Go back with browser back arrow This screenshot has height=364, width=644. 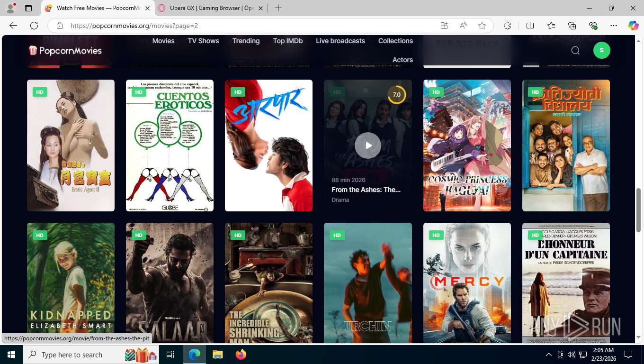coord(13,26)
